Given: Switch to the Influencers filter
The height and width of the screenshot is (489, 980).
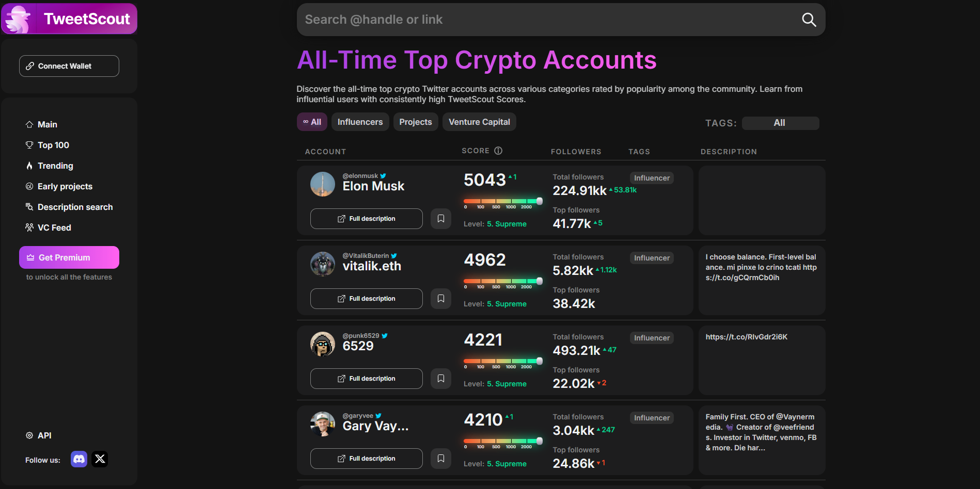Looking at the screenshot, I should point(360,122).
